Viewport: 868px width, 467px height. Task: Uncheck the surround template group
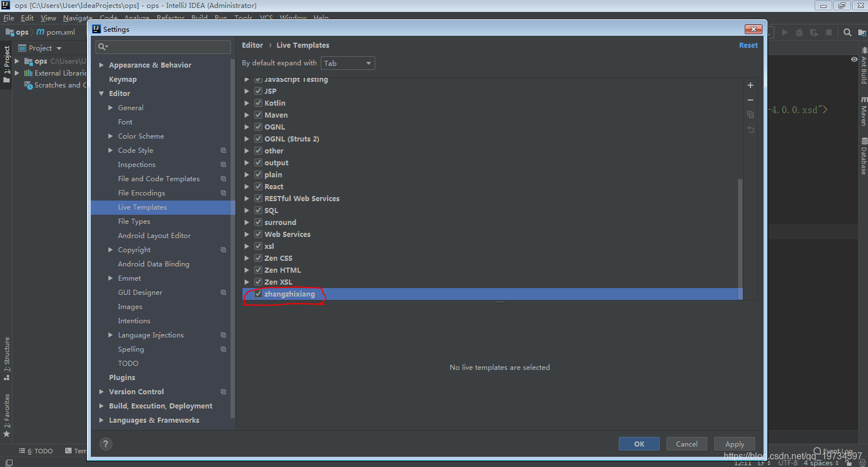pyautogui.click(x=258, y=222)
